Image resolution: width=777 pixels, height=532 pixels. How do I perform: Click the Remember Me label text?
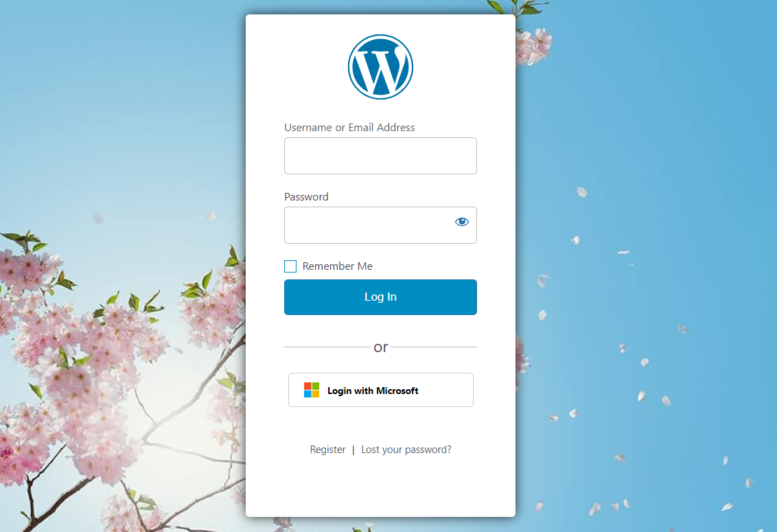tap(338, 266)
